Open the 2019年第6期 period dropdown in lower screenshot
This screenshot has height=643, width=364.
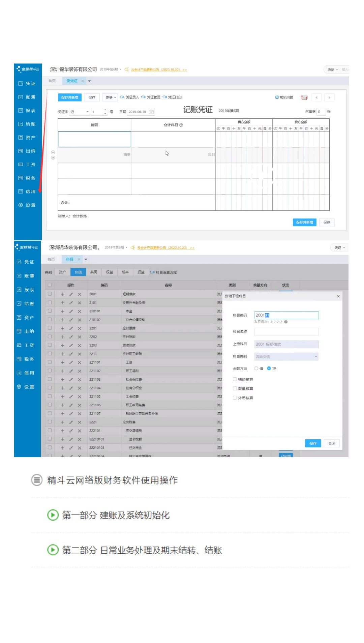click(116, 247)
